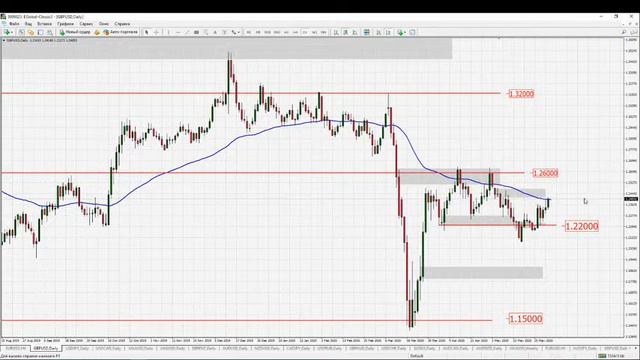The image size is (640, 360).
Task: Switch timeframe to M30
Action: 277,32
